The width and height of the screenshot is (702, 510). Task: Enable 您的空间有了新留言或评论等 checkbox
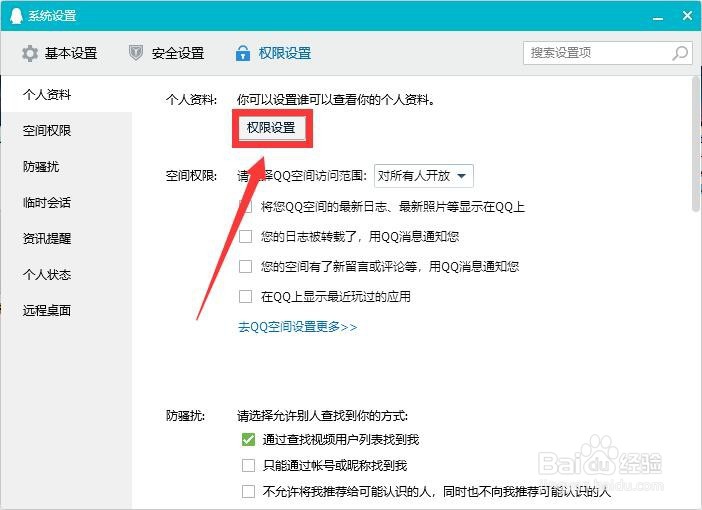pos(245,266)
